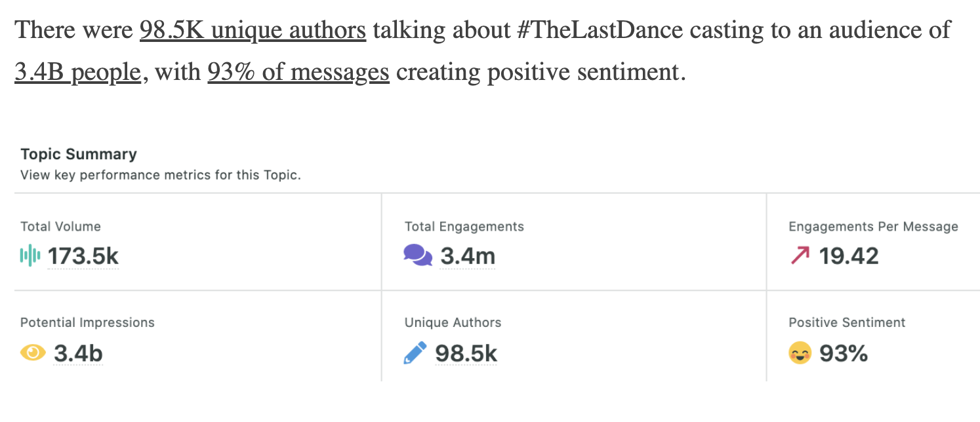Image resolution: width=980 pixels, height=422 pixels.
Task: Click the Engagements Per Message label
Action: (x=873, y=227)
